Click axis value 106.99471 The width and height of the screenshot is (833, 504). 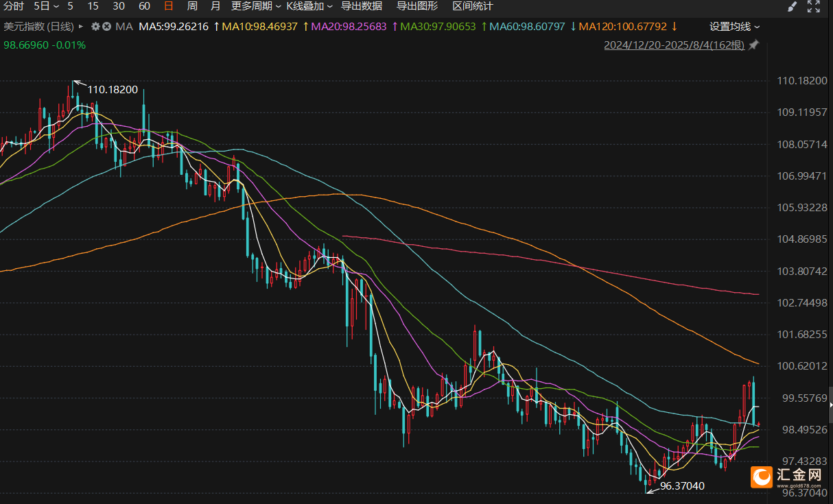802,176
